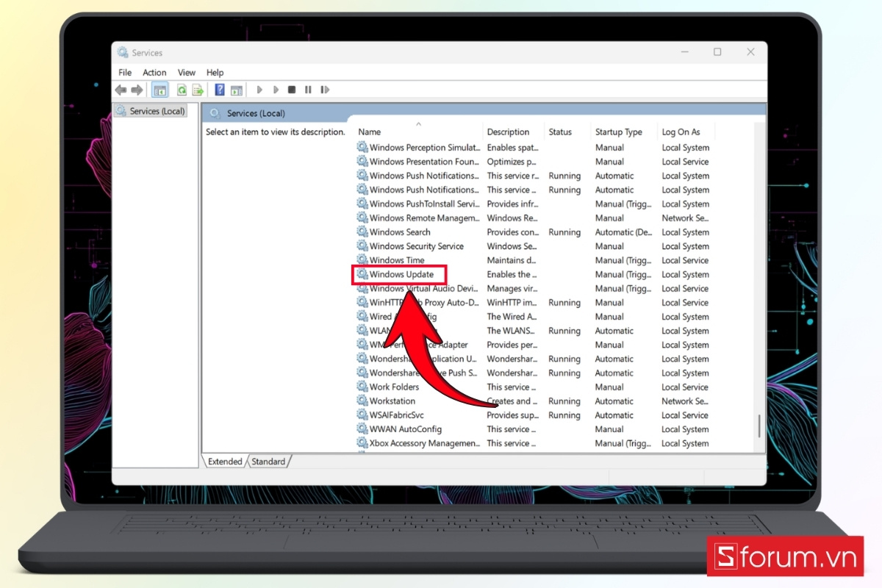Click 'Enables the...' description of Windows Update

[x=512, y=274]
